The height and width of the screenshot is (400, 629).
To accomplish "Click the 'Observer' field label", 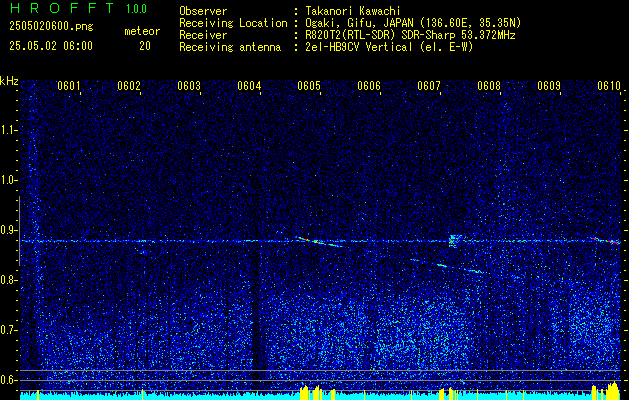I will (x=203, y=11).
